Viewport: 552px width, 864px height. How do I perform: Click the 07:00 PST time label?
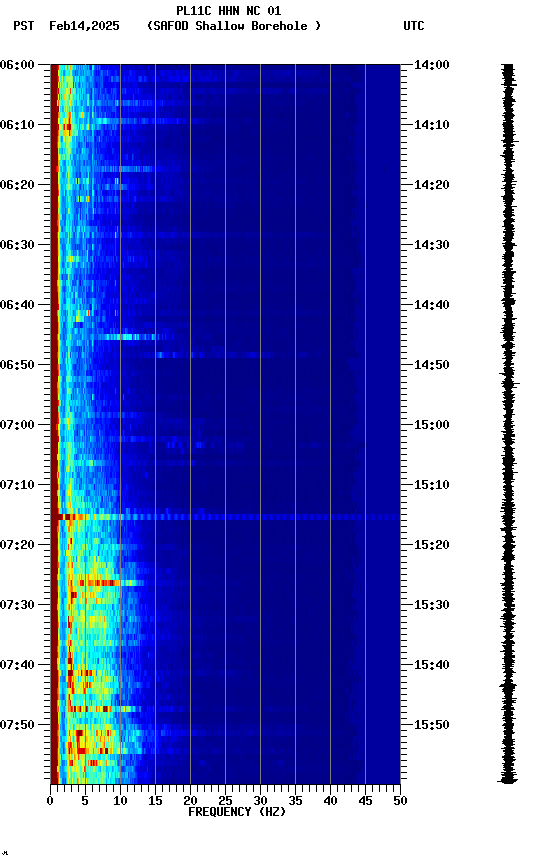click(17, 425)
